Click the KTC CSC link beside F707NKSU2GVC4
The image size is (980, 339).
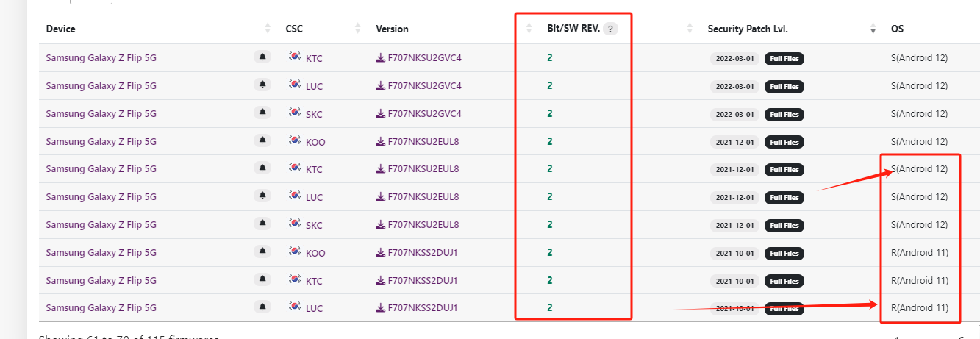pyautogui.click(x=314, y=58)
